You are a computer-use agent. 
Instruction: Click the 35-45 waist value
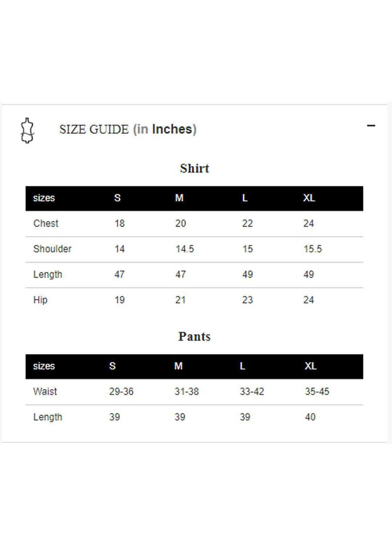[317, 392]
